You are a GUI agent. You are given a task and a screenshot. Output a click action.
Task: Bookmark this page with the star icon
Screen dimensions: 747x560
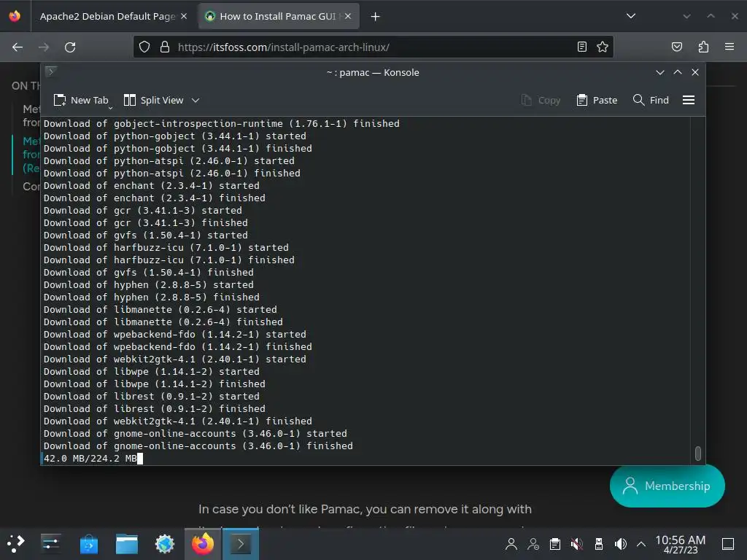tap(602, 47)
